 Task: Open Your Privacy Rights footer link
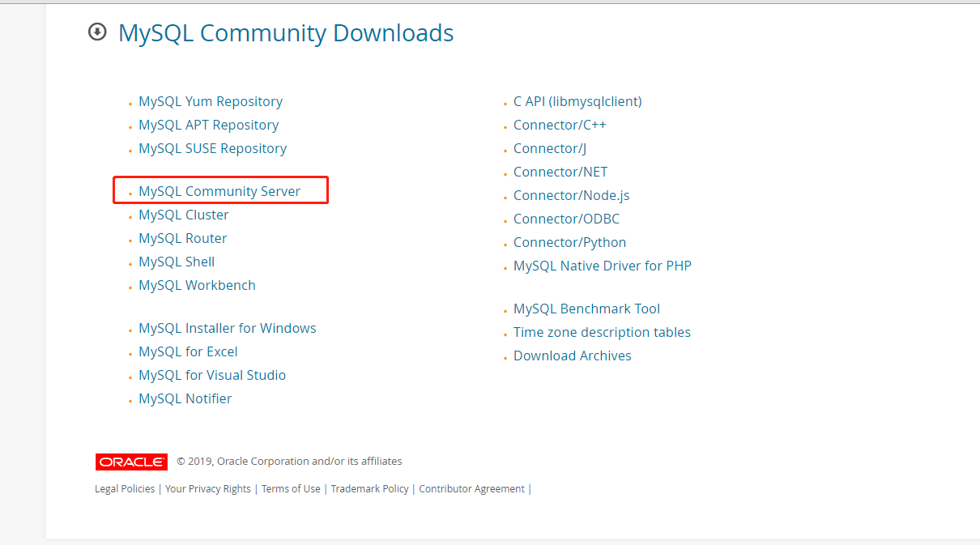click(208, 489)
